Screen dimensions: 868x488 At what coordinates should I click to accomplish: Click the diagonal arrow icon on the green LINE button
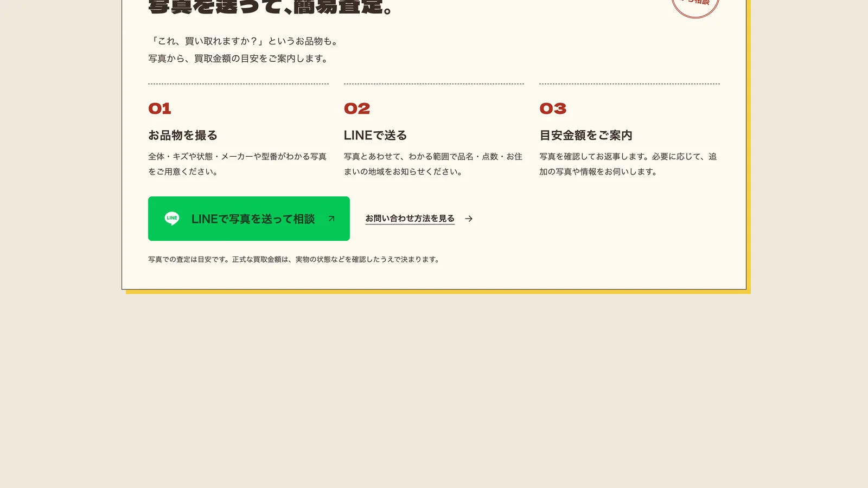coord(331,219)
